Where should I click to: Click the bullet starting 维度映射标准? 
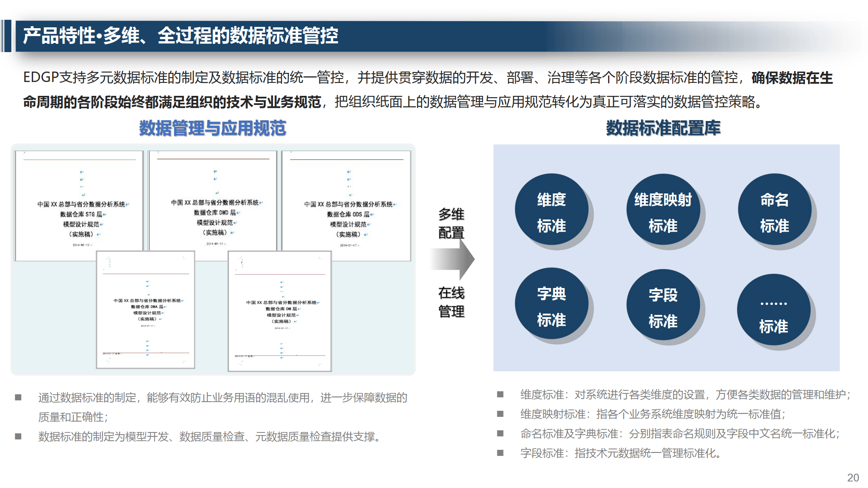pos(652,414)
